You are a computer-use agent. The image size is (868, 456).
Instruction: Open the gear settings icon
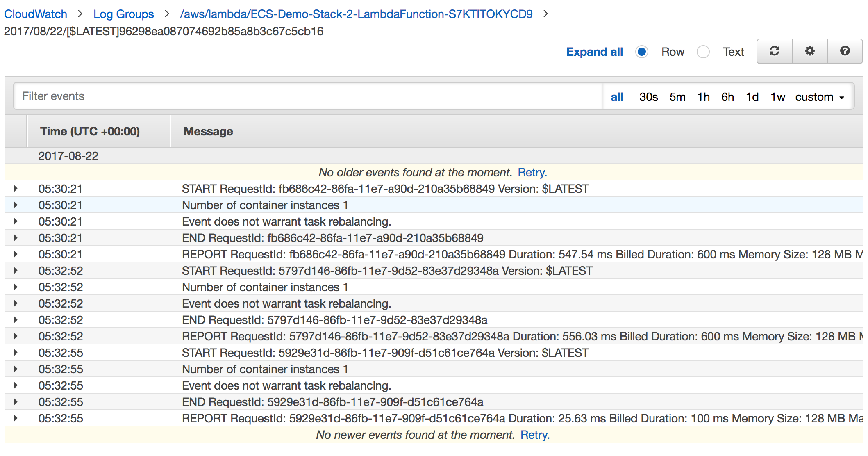809,51
